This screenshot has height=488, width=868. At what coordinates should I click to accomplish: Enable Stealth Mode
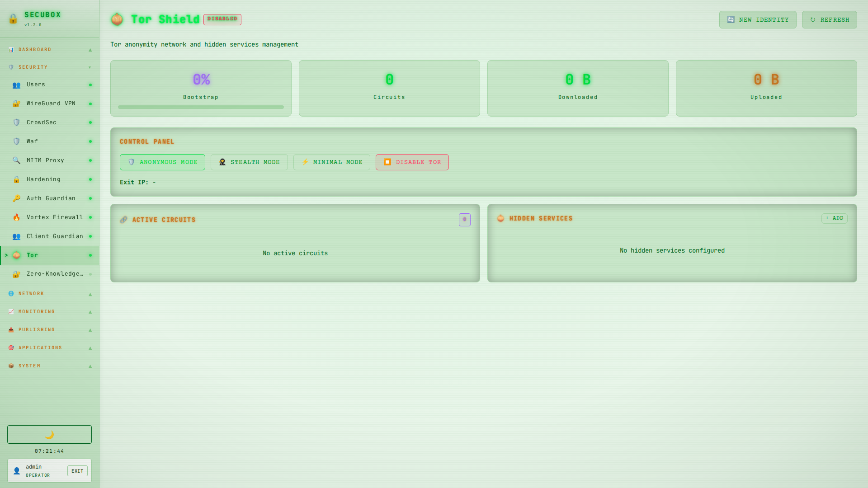pos(249,162)
